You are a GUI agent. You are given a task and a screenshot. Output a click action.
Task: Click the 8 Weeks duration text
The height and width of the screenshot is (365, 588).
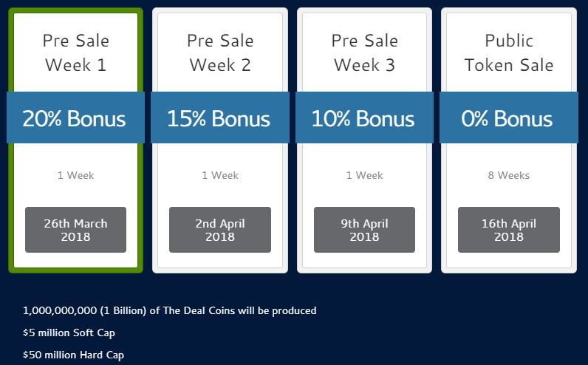[509, 175]
